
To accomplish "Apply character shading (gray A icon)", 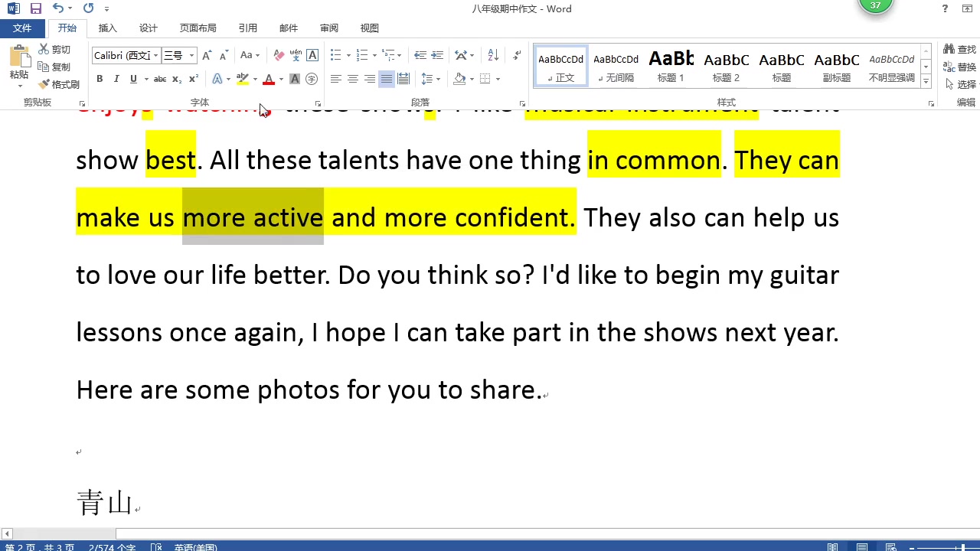I will coord(295,79).
